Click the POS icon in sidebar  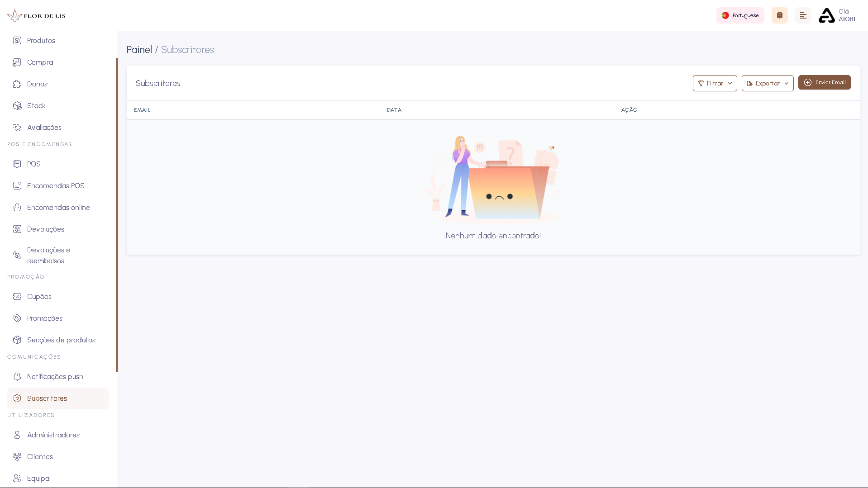tap(17, 164)
